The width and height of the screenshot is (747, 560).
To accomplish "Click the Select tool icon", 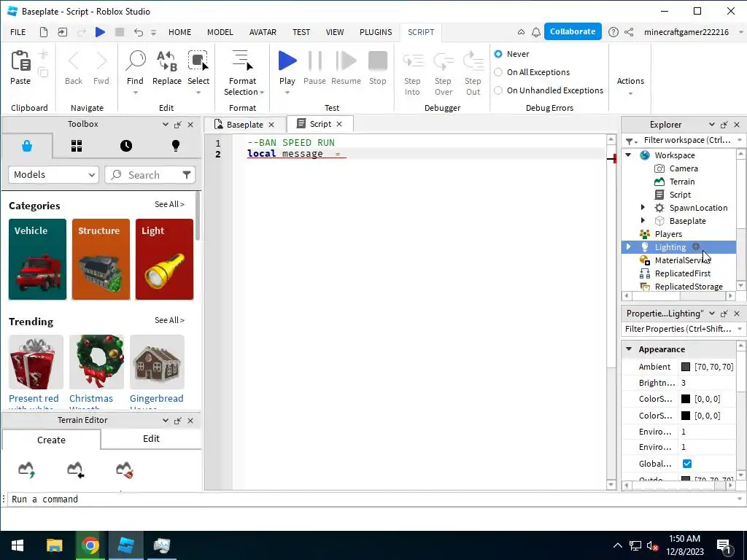I will tap(198, 61).
